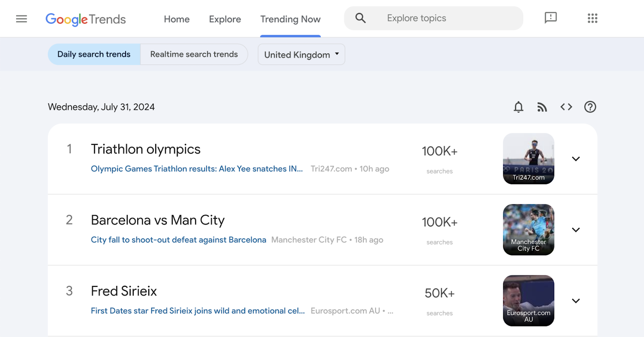Viewport: 644px width, 337px height.
Task: Open the United Kingdom country dropdown
Action: pyautogui.click(x=301, y=55)
